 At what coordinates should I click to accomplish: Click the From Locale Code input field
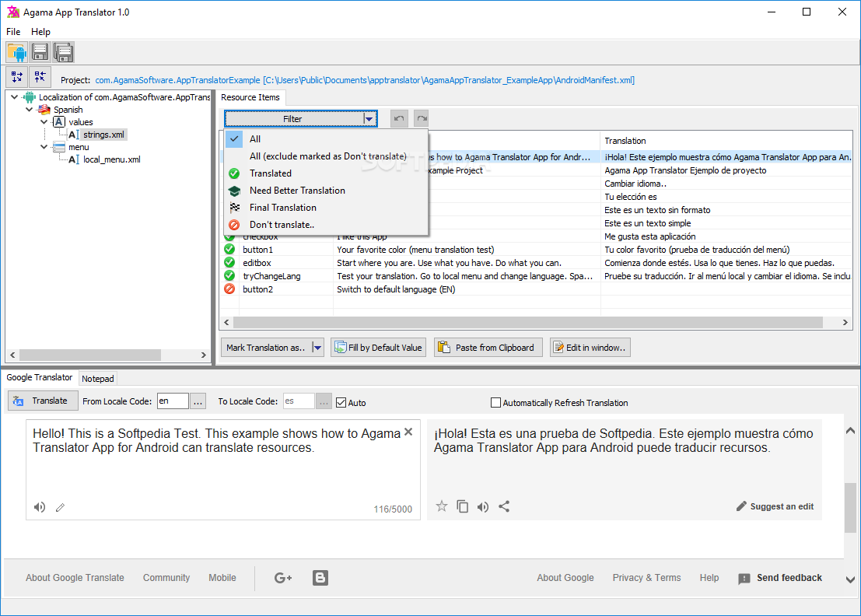(173, 401)
